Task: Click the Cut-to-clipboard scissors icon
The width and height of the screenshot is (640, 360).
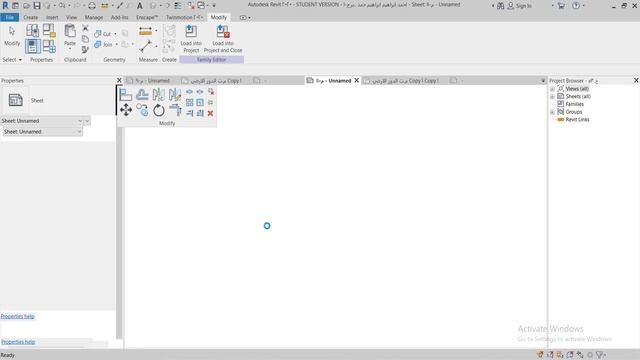Action: 85,28
